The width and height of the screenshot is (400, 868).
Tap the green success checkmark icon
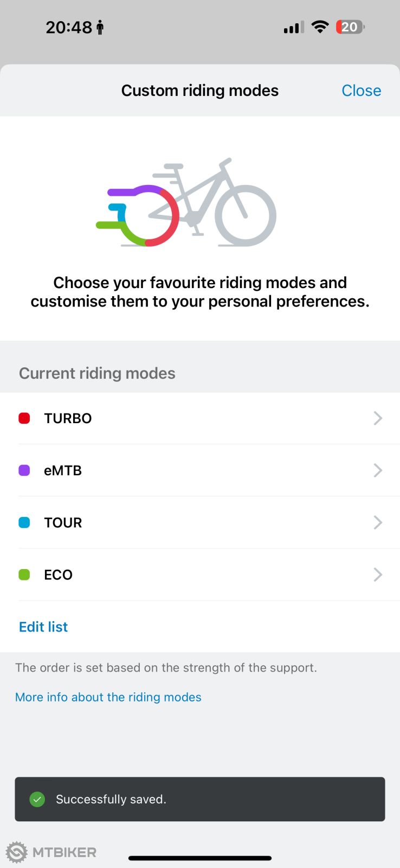click(x=37, y=799)
